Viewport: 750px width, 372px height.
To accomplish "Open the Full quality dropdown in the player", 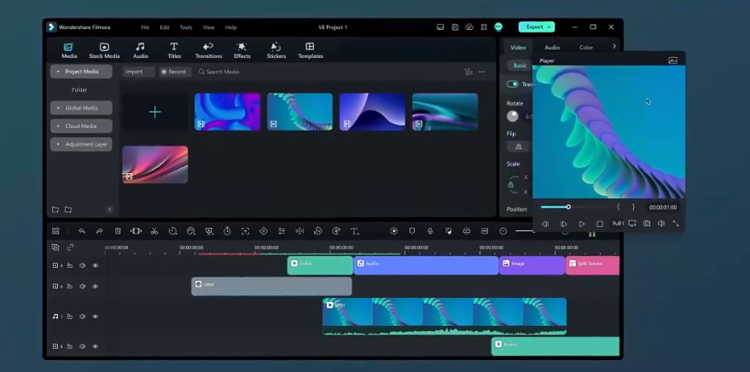I will click(x=618, y=223).
